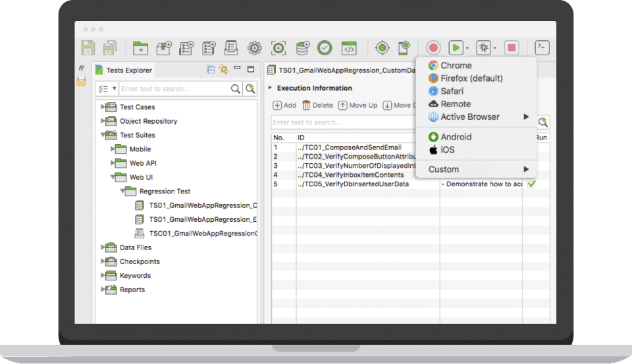Click the red Stop button in toolbar
Viewport: 632px width, 364px height.
[512, 48]
